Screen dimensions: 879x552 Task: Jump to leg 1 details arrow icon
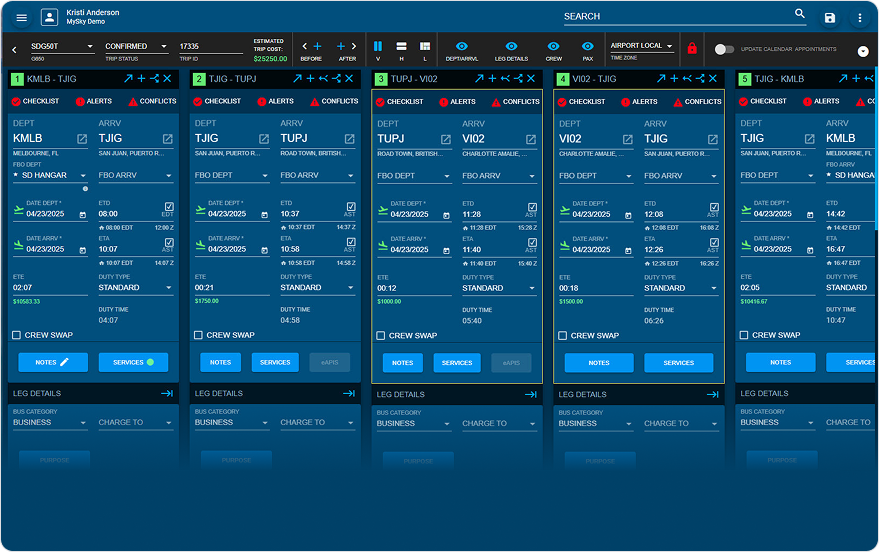(x=167, y=393)
